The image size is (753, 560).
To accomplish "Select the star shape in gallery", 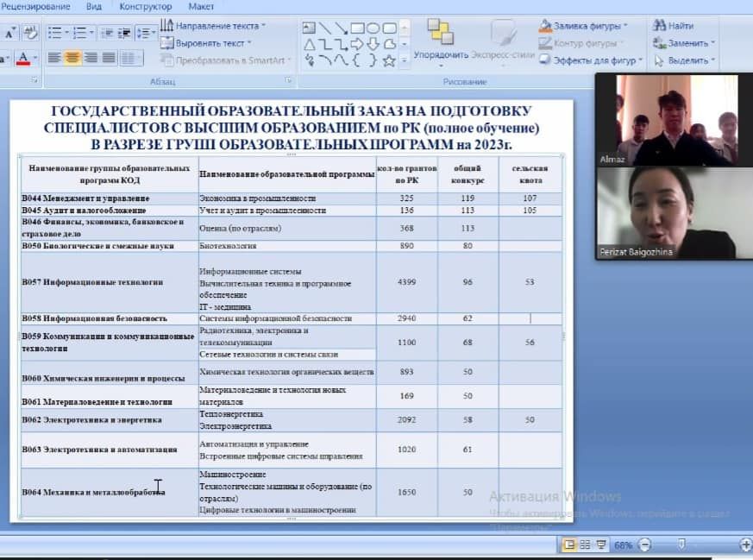I will click(389, 60).
